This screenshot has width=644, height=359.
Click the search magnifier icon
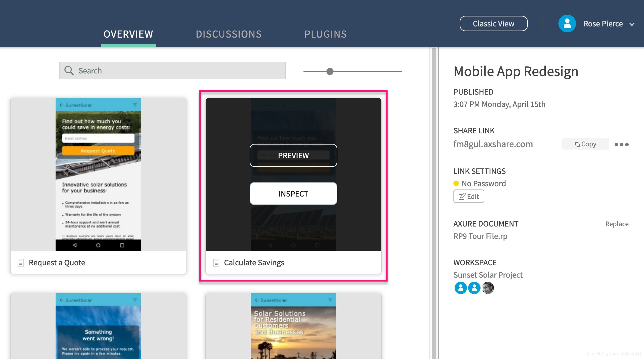(x=69, y=71)
